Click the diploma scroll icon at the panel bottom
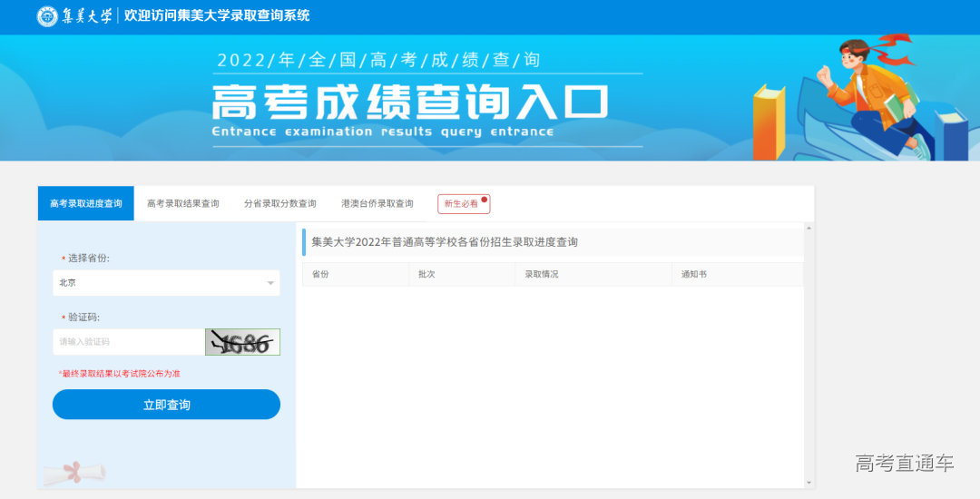Image resolution: width=980 pixels, height=499 pixels. [74, 472]
